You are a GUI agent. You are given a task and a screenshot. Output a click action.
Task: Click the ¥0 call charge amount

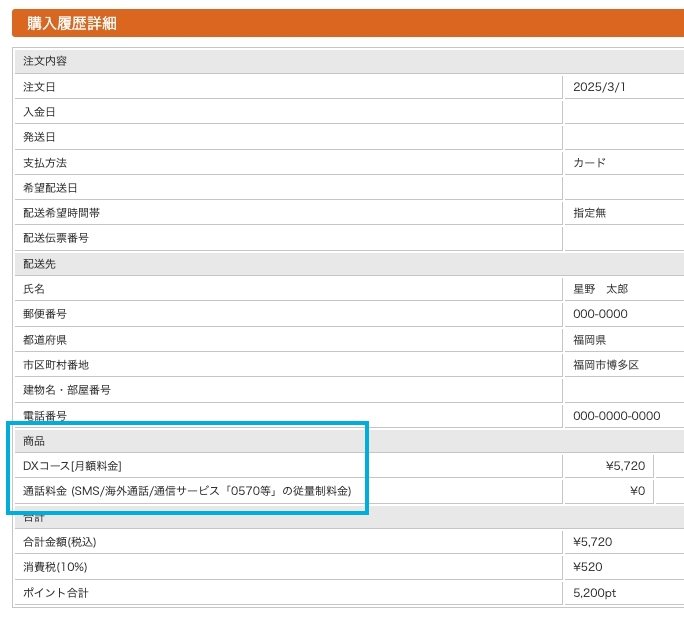(x=637, y=491)
